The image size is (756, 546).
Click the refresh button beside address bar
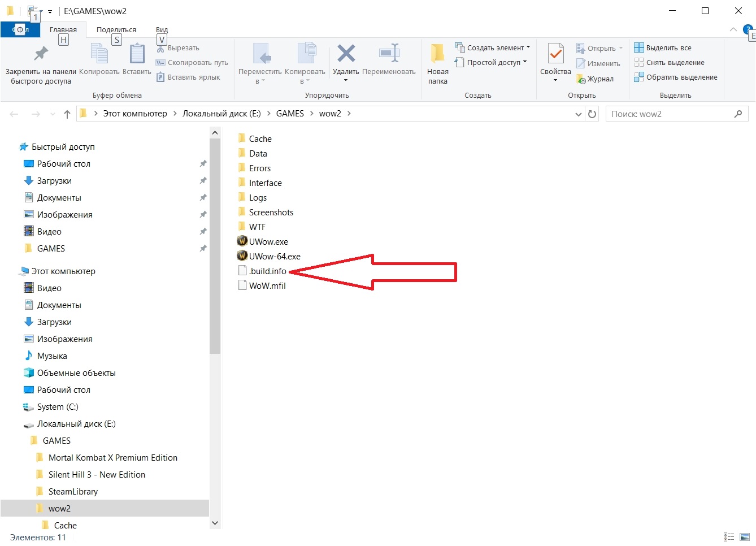coord(592,114)
